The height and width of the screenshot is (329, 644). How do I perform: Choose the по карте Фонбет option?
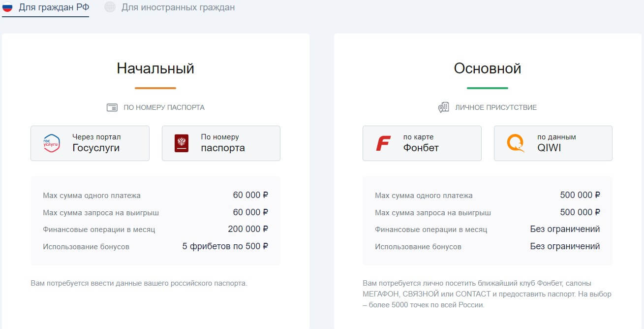[422, 143]
